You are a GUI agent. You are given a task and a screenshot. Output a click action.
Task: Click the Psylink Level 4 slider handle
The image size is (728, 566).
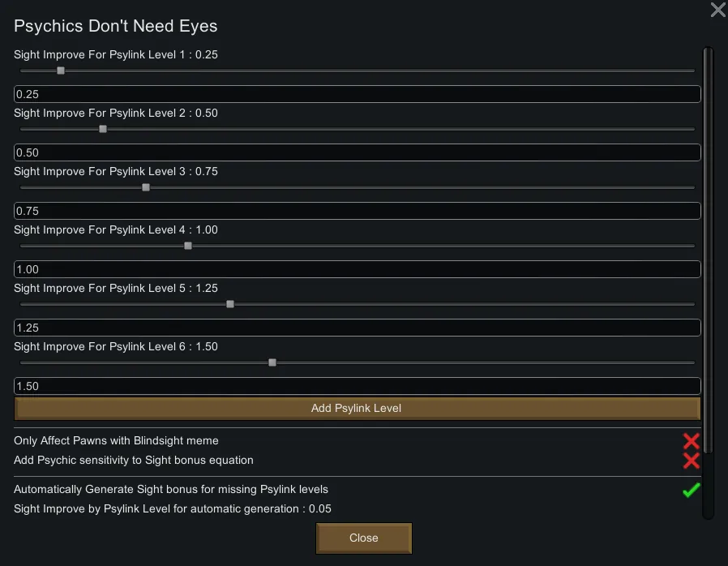188,246
